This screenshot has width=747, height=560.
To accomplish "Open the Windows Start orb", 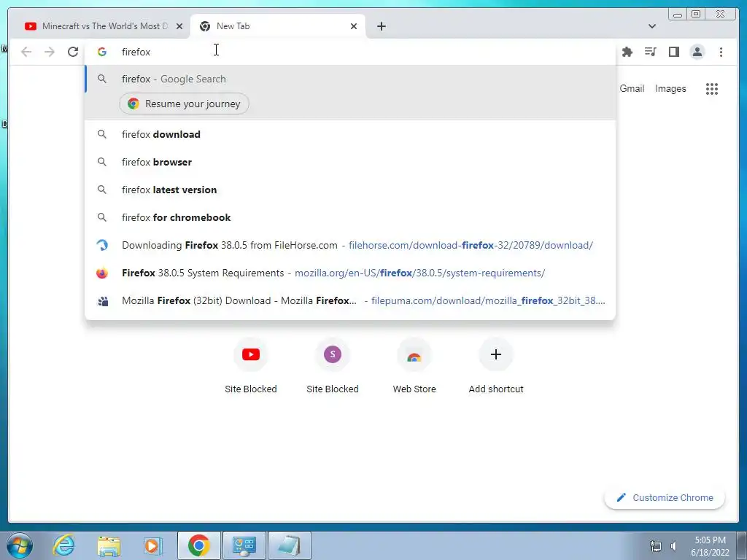I will pyautogui.click(x=19, y=545).
